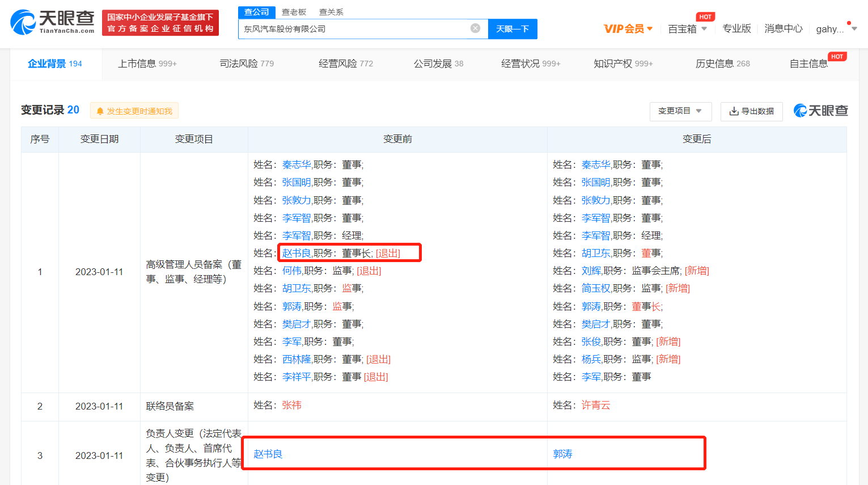
Task: Open 李祥平 link in 变更前 column
Action: (297, 377)
